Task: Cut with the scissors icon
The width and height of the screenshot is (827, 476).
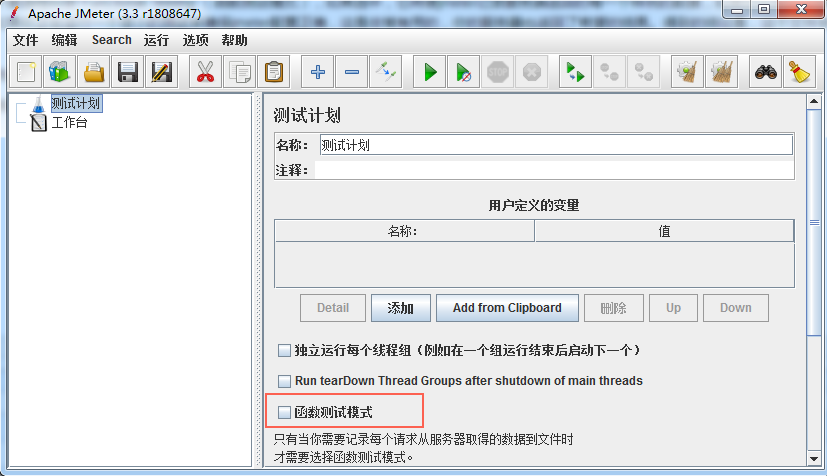Action: [205, 72]
